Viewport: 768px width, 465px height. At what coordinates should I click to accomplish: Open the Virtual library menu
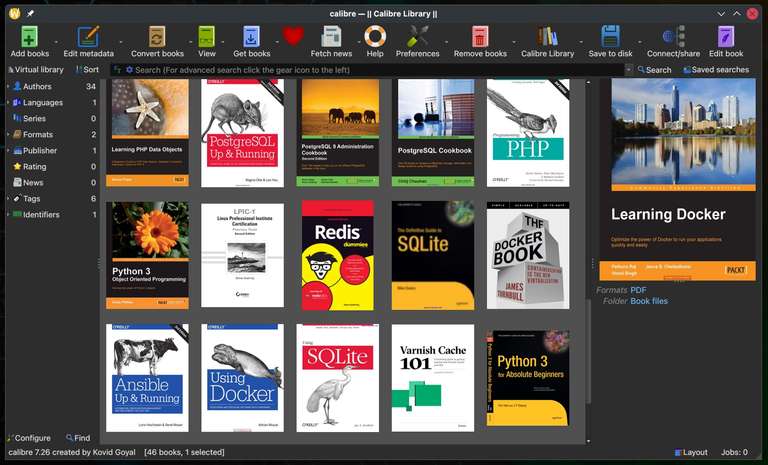[x=36, y=70]
